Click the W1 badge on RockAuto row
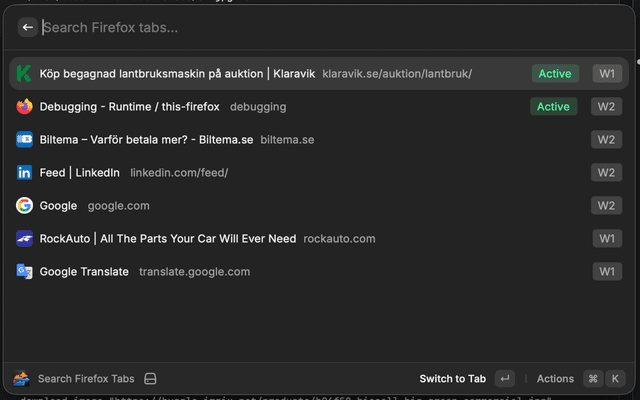The height and width of the screenshot is (400, 640). click(x=607, y=239)
